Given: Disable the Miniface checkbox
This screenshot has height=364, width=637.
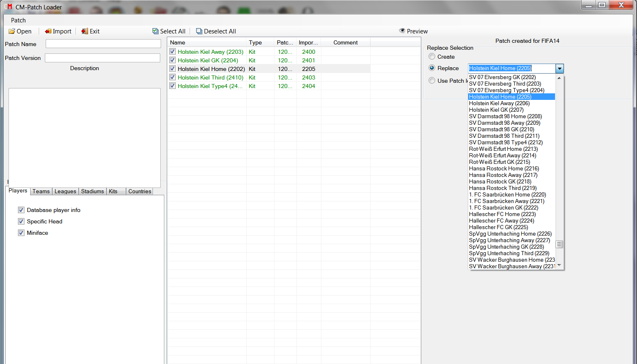Looking at the screenshot, I should pos(21,233).
